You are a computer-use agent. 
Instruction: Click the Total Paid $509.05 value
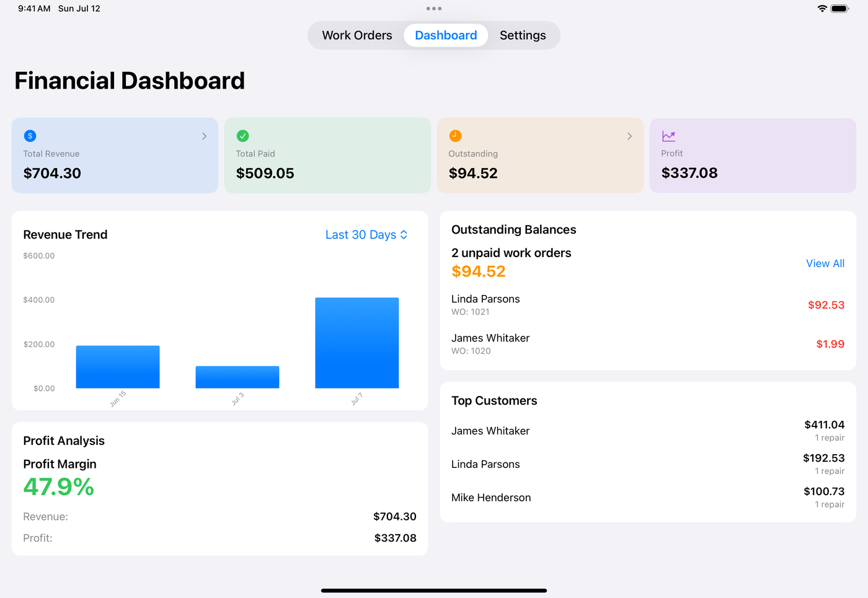coord(265,174)
